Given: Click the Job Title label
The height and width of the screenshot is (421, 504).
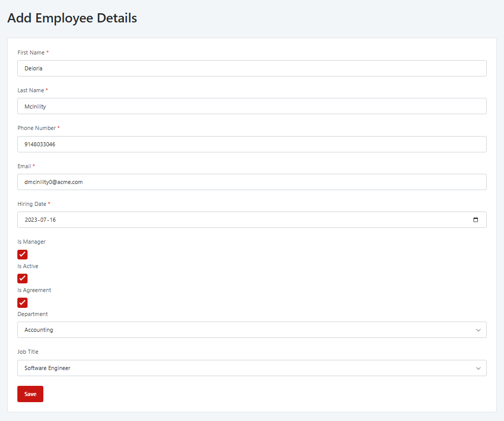Looking at the screenshot, I should coord(28,352).
